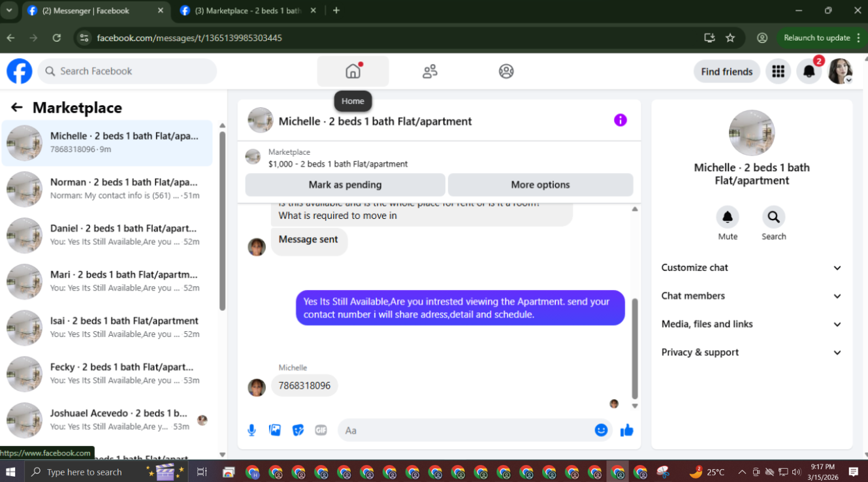The height and width of the screenshot is (482, 868).
Task: Expand Chat members section
Action: point(752,296)
